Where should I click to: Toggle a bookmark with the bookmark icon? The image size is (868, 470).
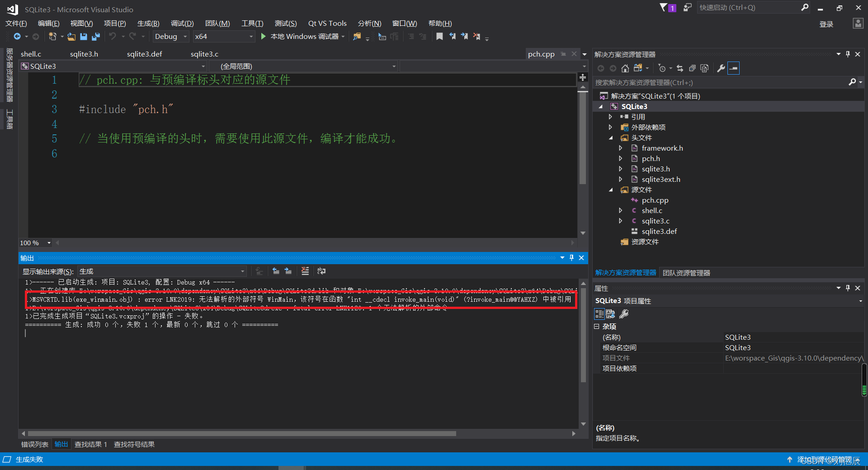tap(439, 37)
